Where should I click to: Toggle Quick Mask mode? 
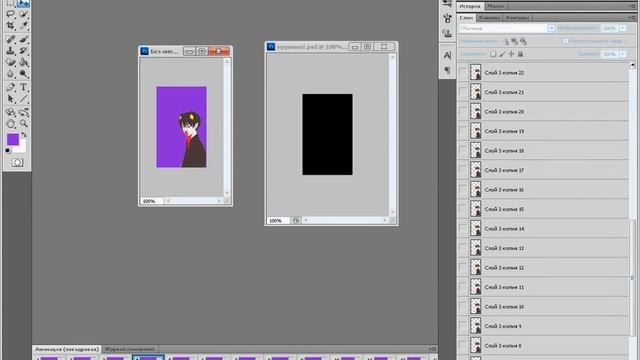pos(17,162)
